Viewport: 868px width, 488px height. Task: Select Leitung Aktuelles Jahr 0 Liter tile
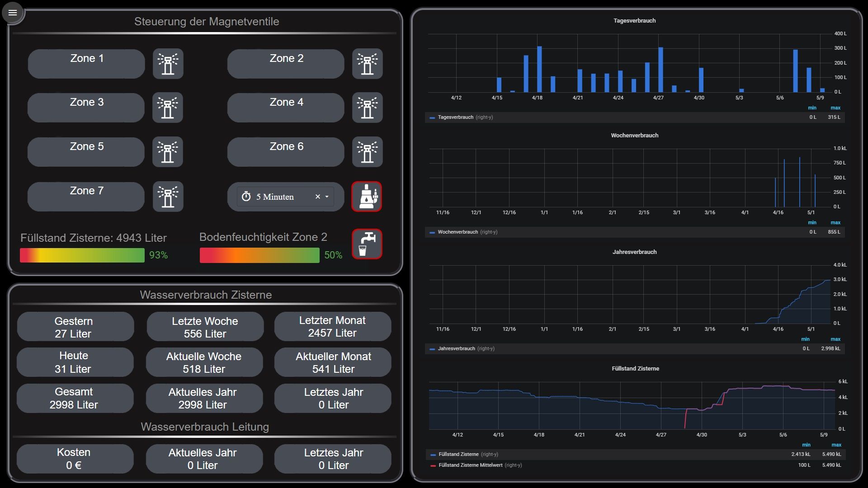(205, 459)
